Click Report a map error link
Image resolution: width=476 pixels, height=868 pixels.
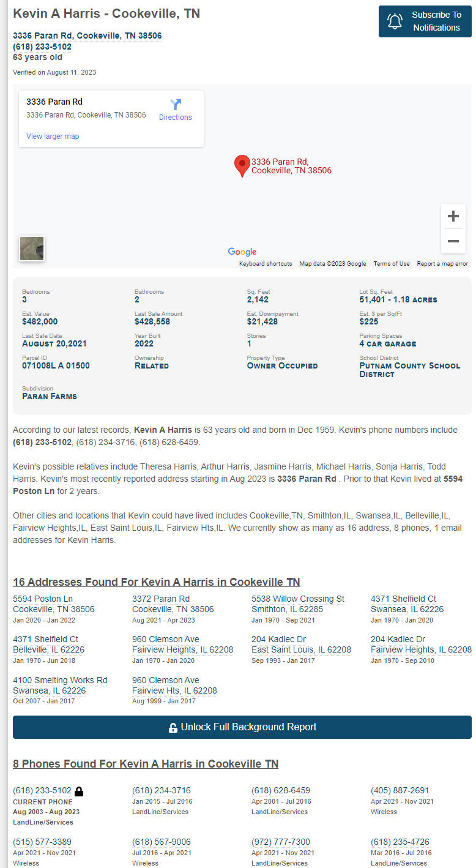click(x=442, y=264)
